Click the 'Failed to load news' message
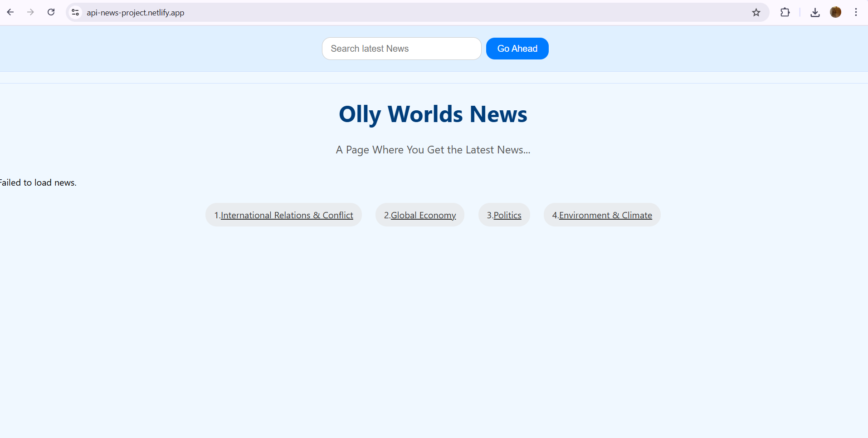This screenshot has width=868, height=438. pyautogui.click(x=38, y=182)
